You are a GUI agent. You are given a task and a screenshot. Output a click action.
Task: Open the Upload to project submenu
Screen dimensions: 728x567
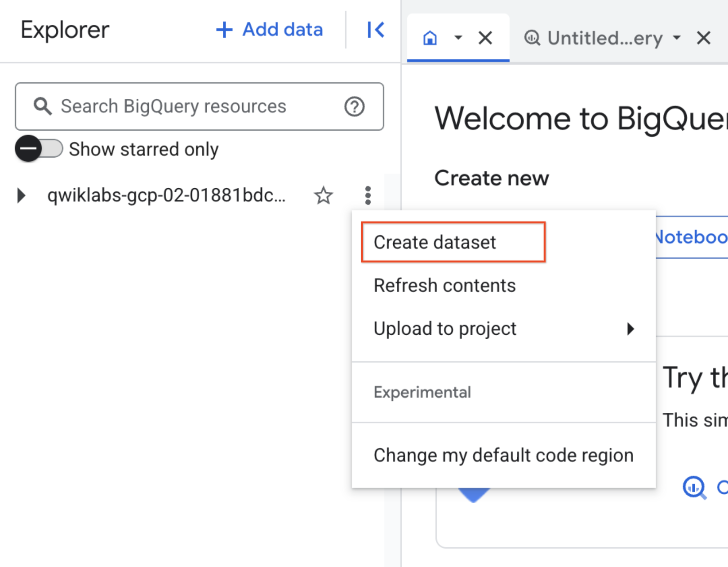pos(503,328)
